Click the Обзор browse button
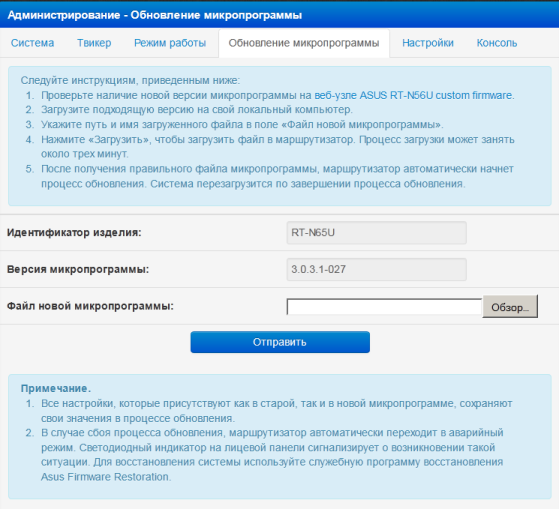The width and height of the screenshot is (559, 509). point(510,307)
